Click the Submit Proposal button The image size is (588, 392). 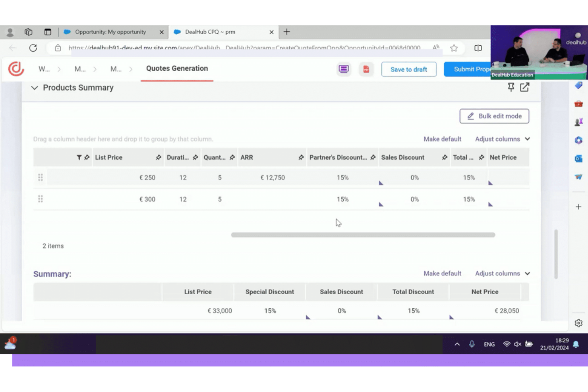point(468,69)
